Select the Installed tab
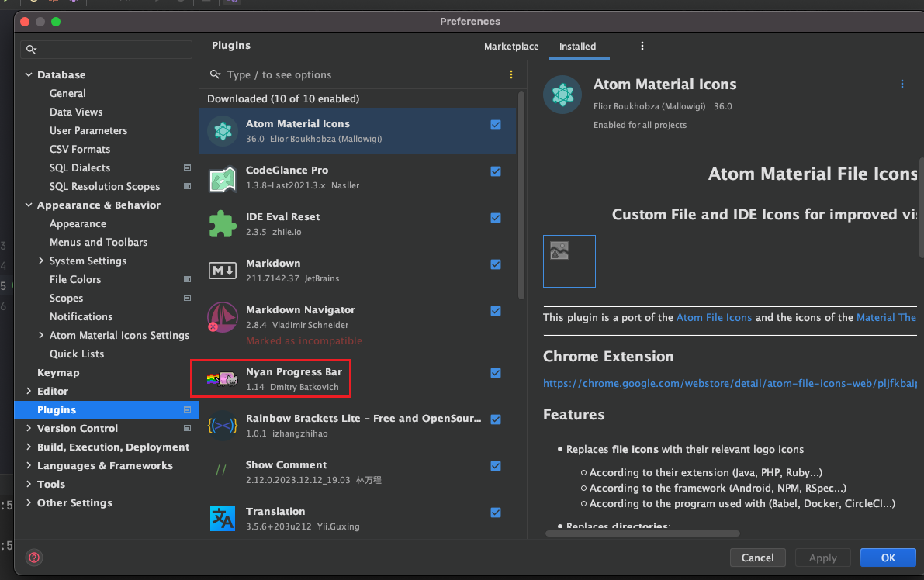Image resolution: width=924 pixels, height=580 pixels. 577,46
